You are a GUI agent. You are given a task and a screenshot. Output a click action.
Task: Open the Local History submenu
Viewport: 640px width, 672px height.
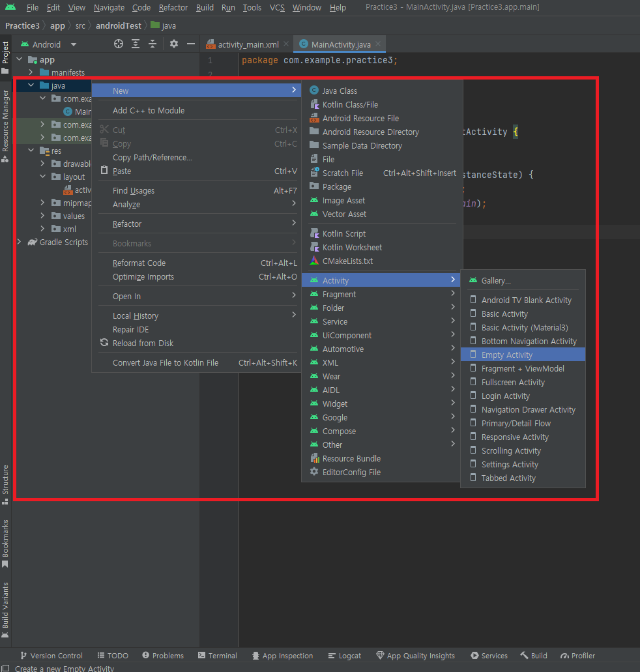(197, 316)
